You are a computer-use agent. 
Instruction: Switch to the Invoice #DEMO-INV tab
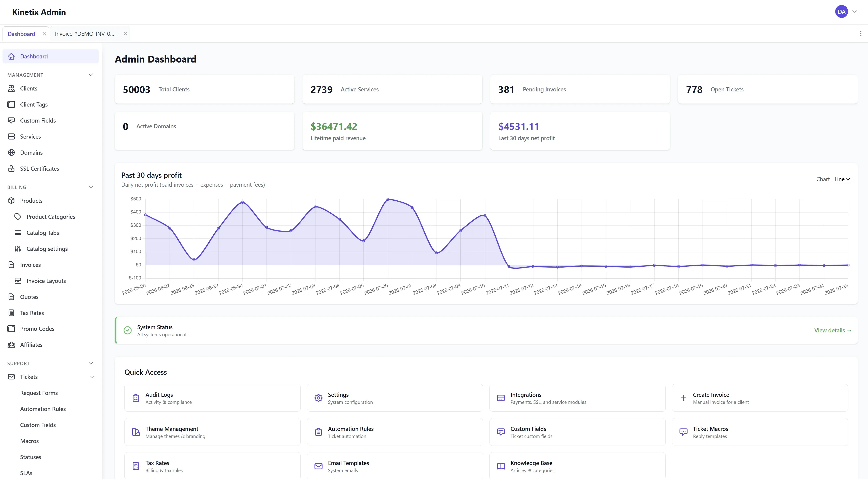(x=85, y=34)
